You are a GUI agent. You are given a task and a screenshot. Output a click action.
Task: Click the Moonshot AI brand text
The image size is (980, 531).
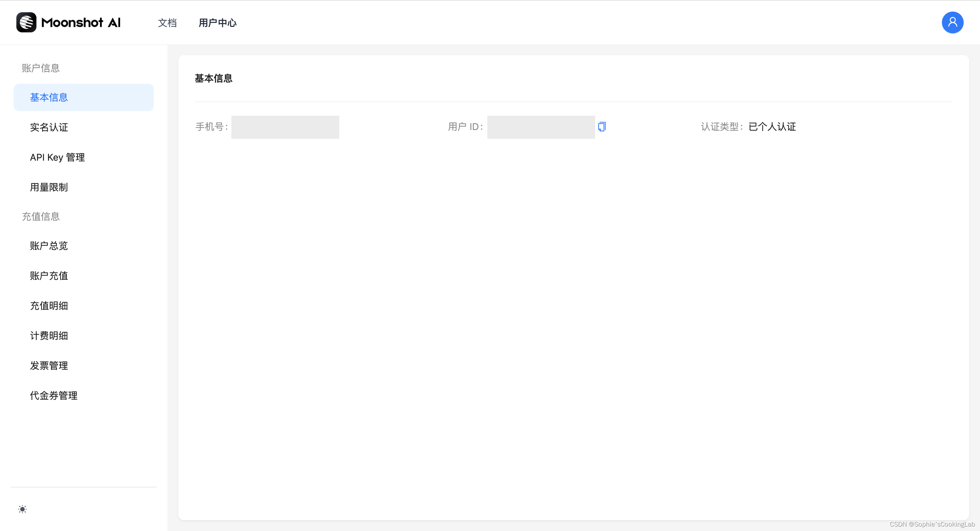tap(81, 23)
